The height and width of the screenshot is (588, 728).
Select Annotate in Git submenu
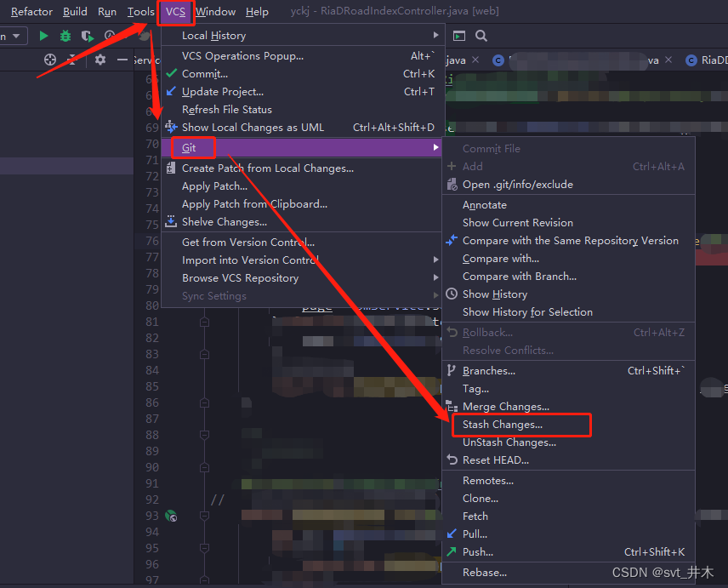click(568, 205)
